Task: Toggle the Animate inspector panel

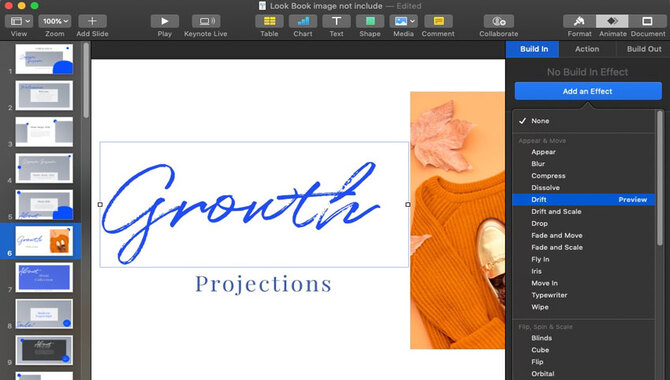Action: pos(612,21)
